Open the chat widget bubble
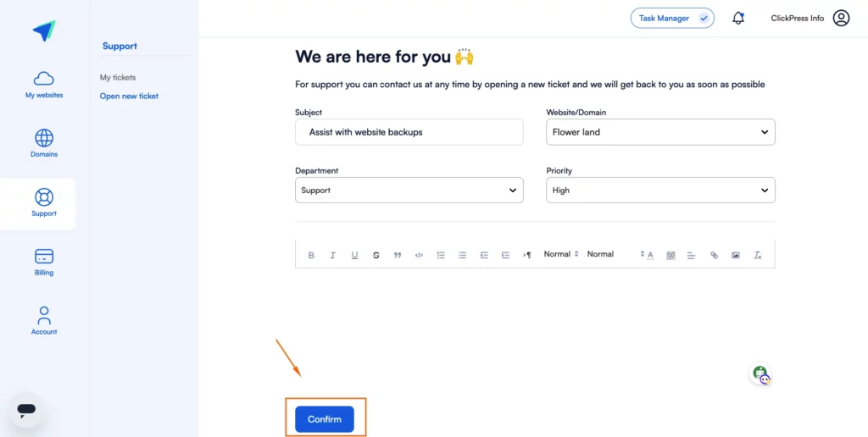 (x=26, y=409)
